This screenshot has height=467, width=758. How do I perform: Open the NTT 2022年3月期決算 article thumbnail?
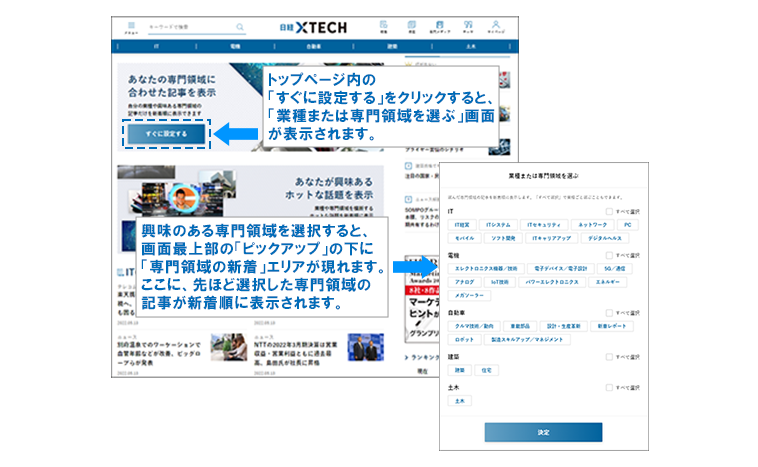click(x=365, y=347)
